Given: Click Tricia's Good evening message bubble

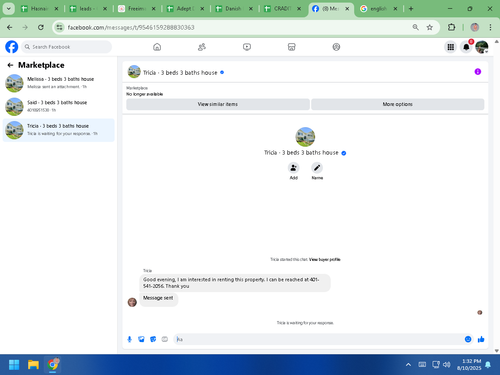Looking at the screenshot, I should (235, 283).
